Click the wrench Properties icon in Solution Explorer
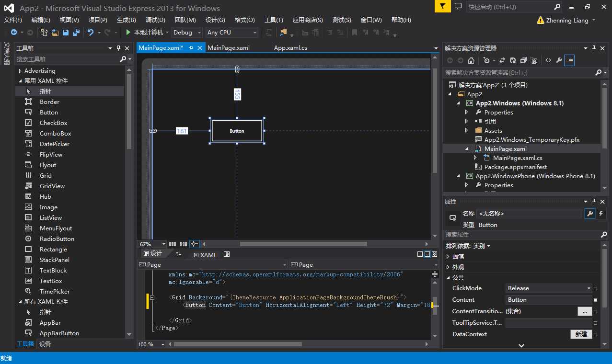Image resolution: width=612 pixels, height=364 pixels. point(558,60)
